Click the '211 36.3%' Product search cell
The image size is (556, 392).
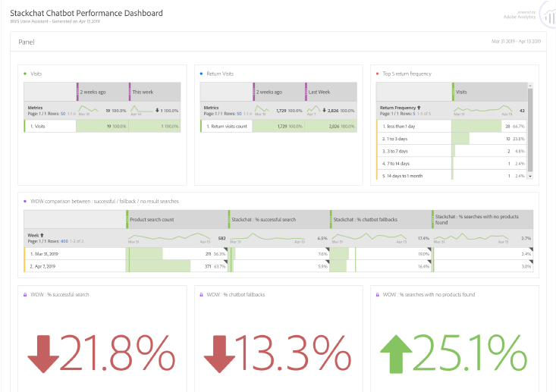(177, 254)
